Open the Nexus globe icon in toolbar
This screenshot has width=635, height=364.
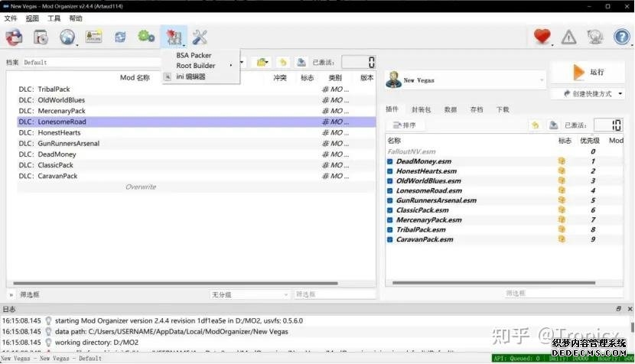click(67, 36)
